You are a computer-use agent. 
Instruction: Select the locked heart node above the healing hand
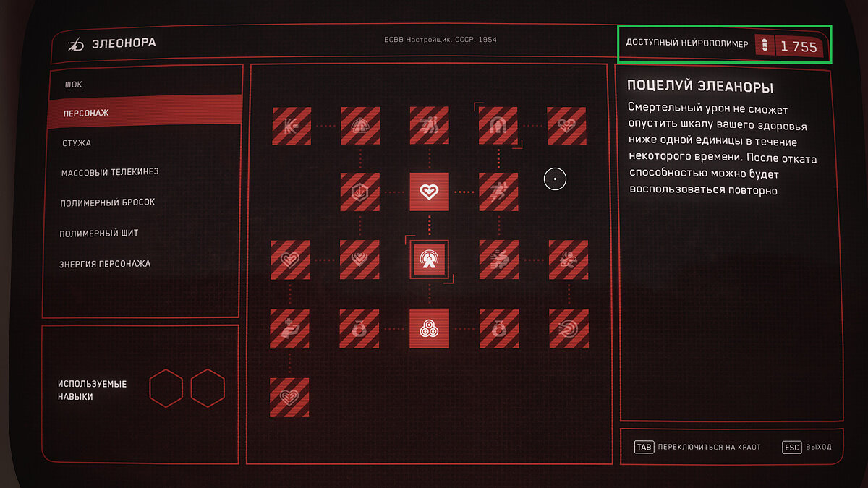point(290,260)
